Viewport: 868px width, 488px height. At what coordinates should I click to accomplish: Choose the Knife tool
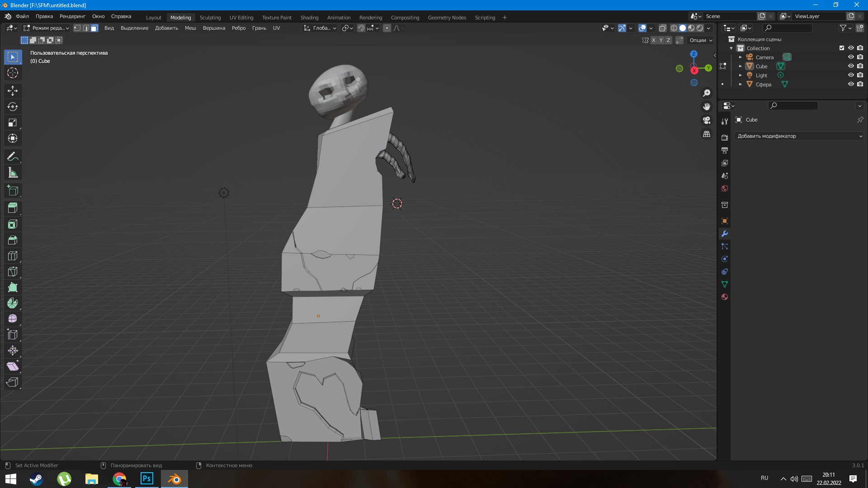13,272
